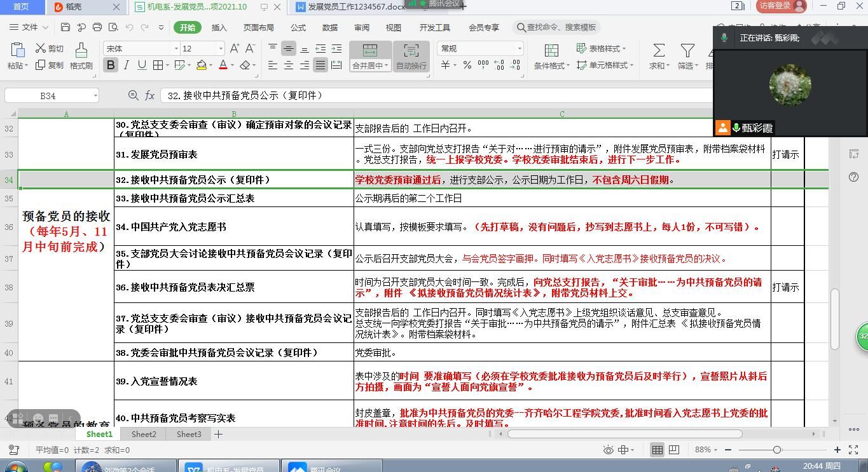Click the 访客登录 guest login button

pos(782,6)
